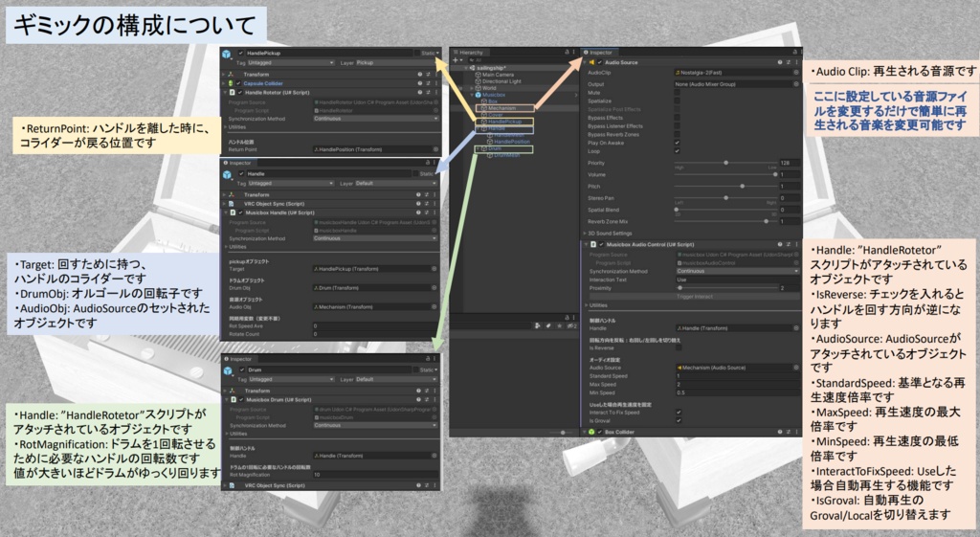Viewport: 980px width, 537px height.
Task: Toggle HandlePickup object active checkbox
Action: (x=240, y=54)
